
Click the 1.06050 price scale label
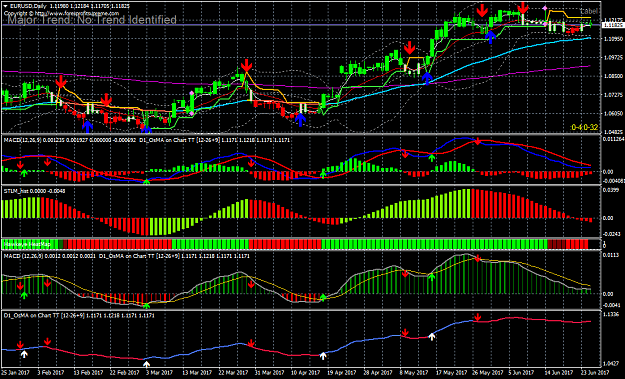click(613, 114)
